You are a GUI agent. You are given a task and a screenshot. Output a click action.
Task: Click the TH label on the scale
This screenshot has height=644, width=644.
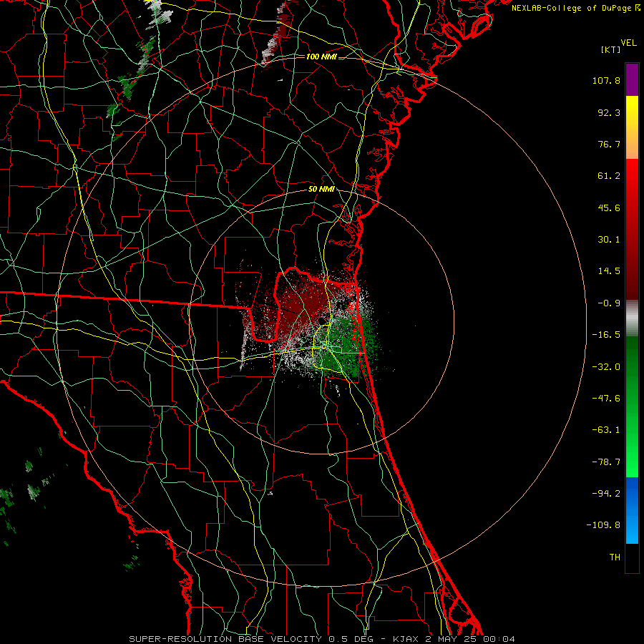[x=615, y=557]
